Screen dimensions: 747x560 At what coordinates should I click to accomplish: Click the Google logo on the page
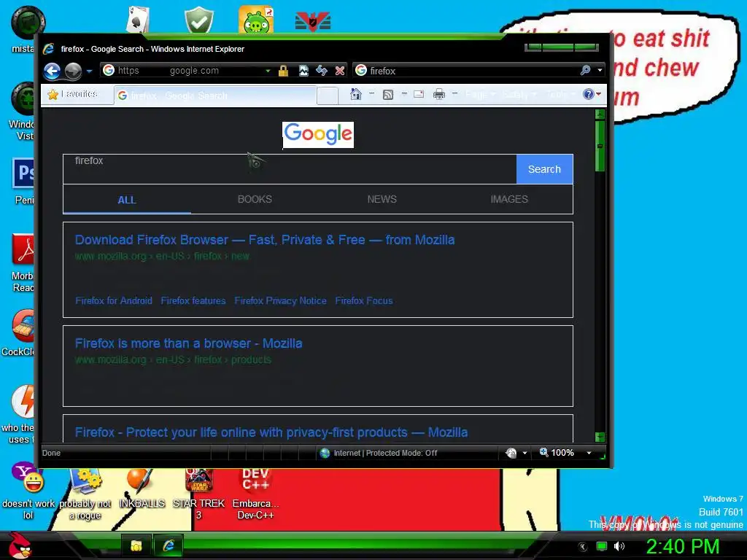tap(318, 135)
